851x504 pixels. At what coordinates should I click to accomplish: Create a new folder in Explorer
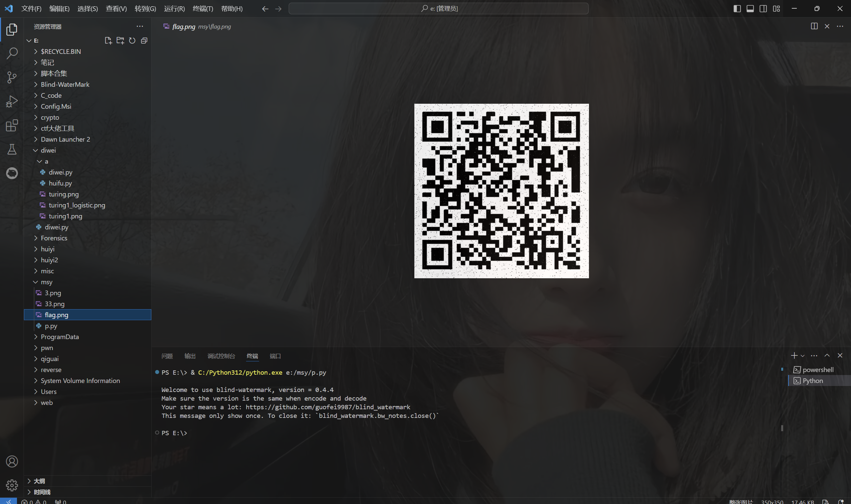click(120, 41)
